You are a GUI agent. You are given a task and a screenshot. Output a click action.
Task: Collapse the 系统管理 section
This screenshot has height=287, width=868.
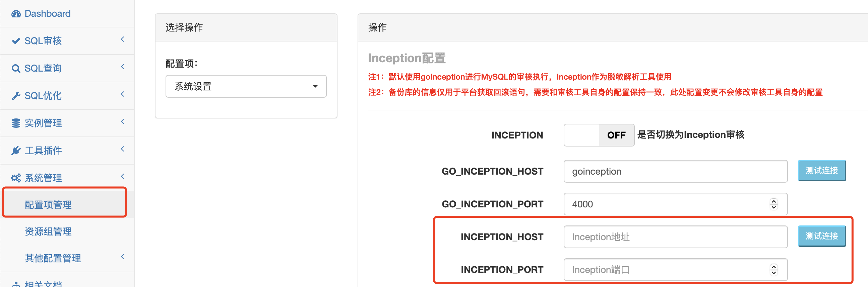[x=122, y=176]
